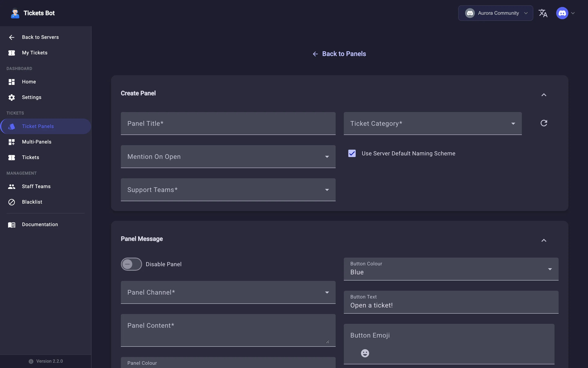Click the version info icon
This screenshot has width=588, height=368.
click(31, 361)
